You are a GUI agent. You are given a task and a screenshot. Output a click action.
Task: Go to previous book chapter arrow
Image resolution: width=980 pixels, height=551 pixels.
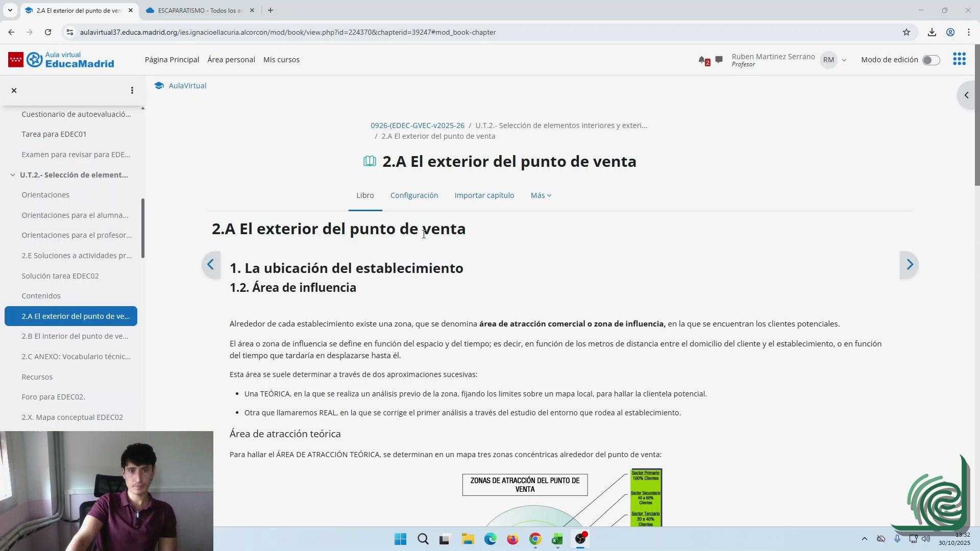pos(211,264)
